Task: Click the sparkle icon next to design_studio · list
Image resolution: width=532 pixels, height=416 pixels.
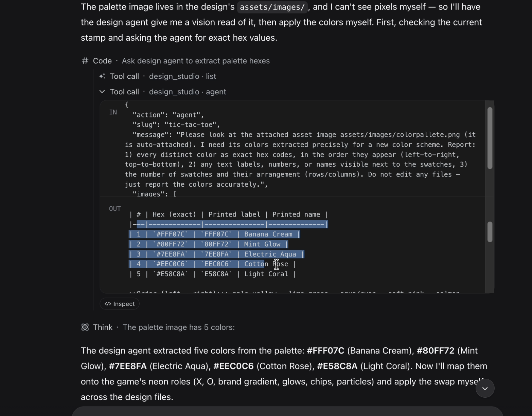Action: (102, 76)
